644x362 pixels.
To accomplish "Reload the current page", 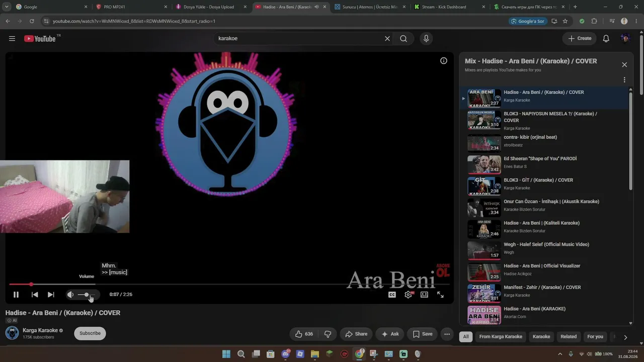I will click(32, 21).
